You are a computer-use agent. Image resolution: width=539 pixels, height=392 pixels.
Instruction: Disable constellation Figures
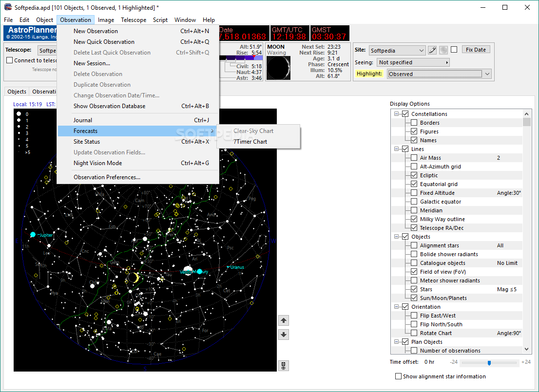[414, 131]
